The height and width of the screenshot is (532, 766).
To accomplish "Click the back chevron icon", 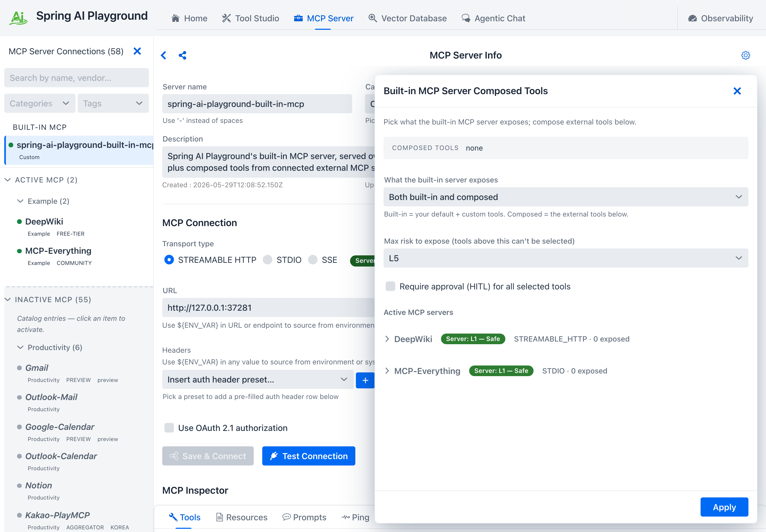I will (x=163, y=55).
